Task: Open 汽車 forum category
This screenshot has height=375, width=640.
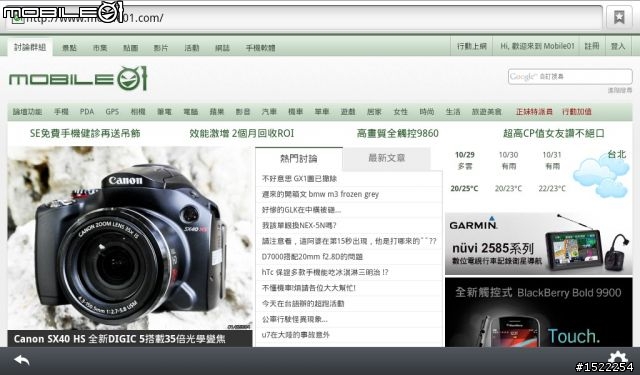Action: coord(269,111)
